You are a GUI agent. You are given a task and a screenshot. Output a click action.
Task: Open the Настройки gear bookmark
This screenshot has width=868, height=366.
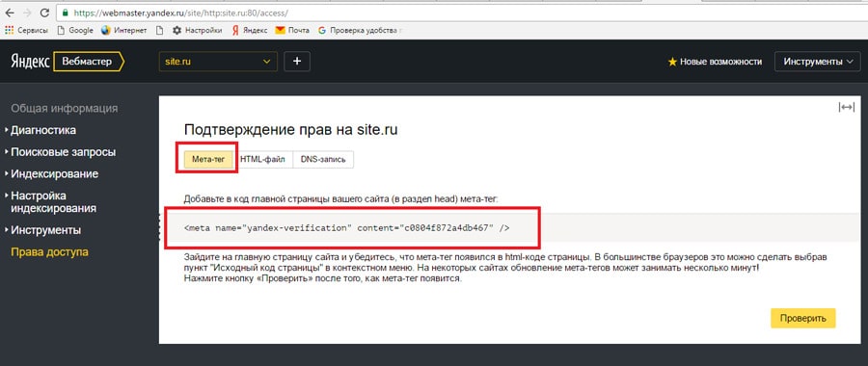(197, 31)
